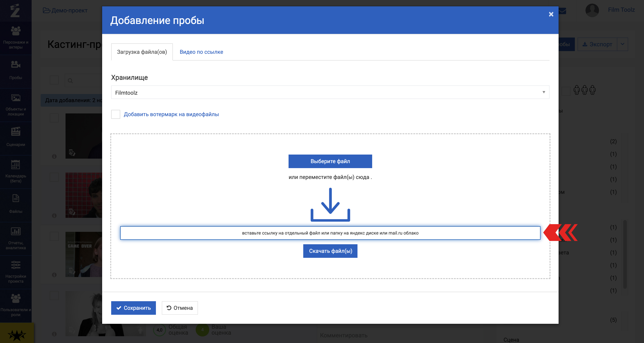Click info icon of first audition row

54,157
